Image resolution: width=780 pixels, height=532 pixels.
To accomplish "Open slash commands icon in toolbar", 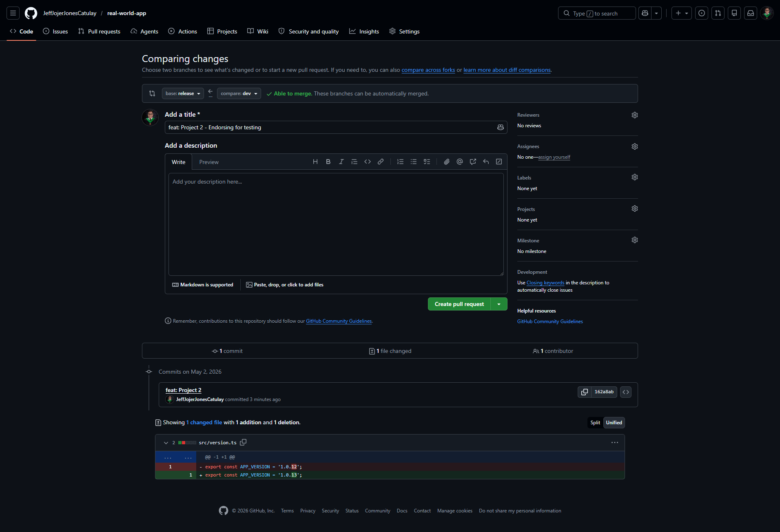I will click(x=499, y=162).
